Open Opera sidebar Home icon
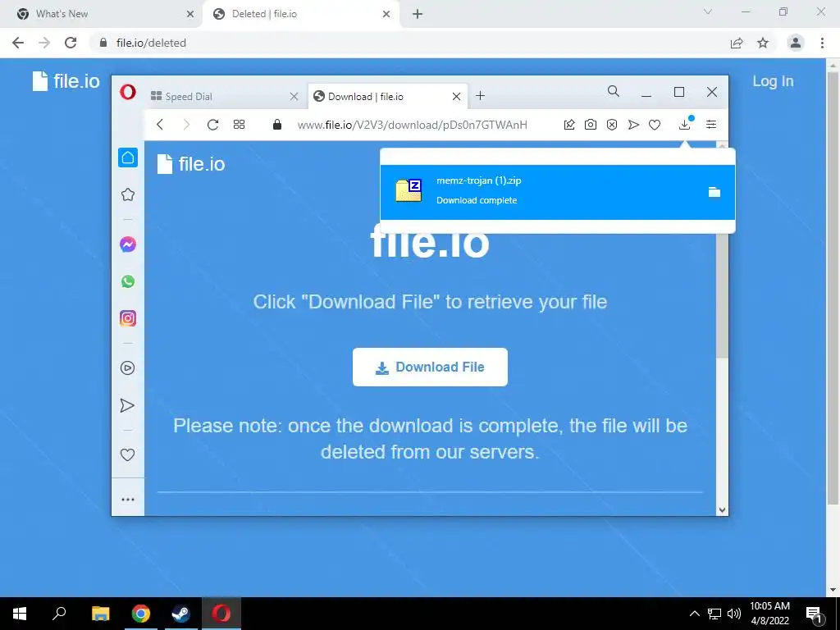The image size is (840, 630). click(x=127, y=157)
